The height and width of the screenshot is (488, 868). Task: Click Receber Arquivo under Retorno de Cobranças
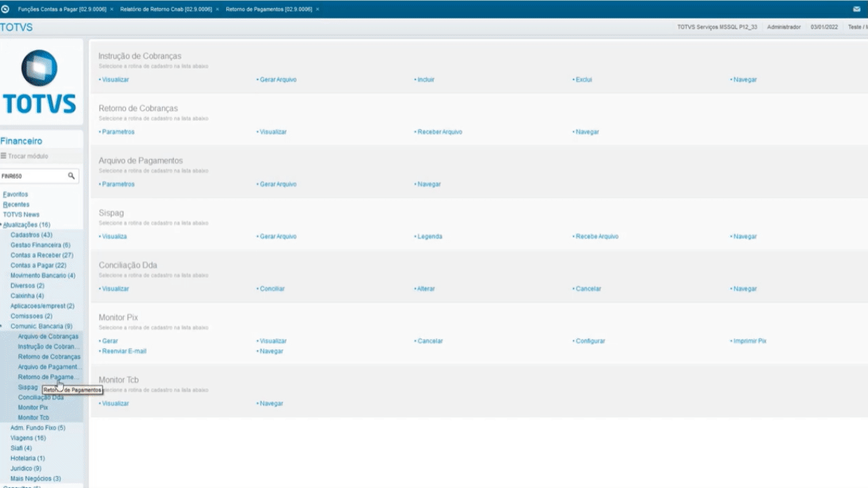coord(439,132)
